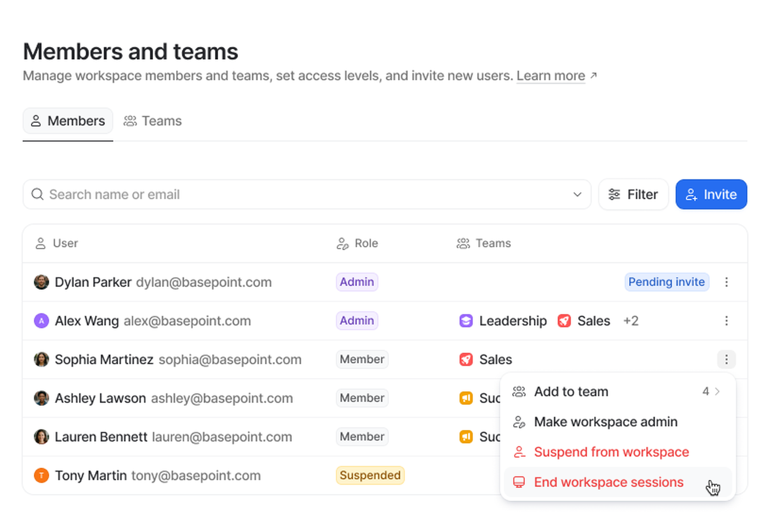The width and height of the screenshot is (770, 532).
Task: Click Dylan Parker's avatar photo
Action: click(x=41, y=282)
